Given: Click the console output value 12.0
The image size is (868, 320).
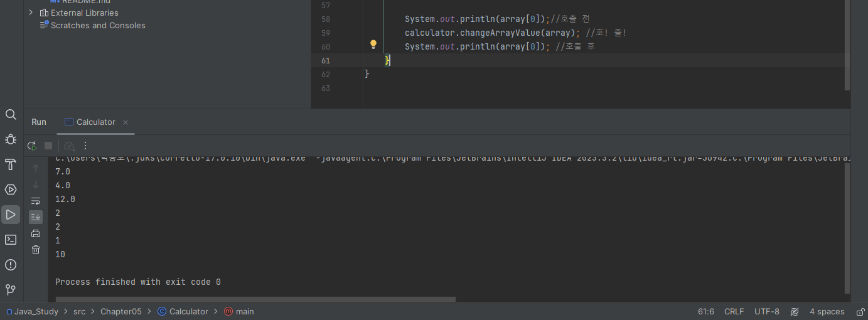Looking at the screenshot, I should [65, 199].
